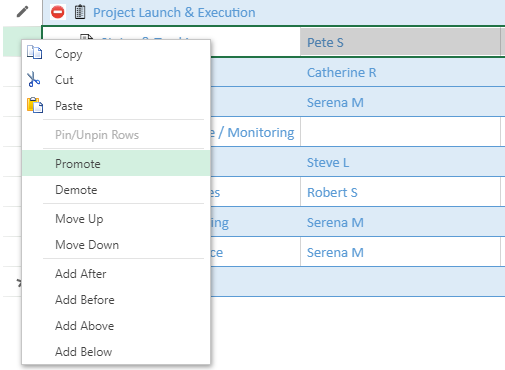Select Add Before menu entry
This screenshot has height=370, width=505.
[x=116, y=300]
